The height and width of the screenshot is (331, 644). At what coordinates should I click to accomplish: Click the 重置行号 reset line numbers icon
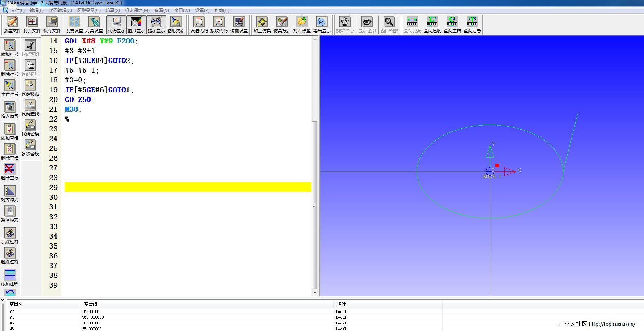pyautogui.click(x=10, y=88)
